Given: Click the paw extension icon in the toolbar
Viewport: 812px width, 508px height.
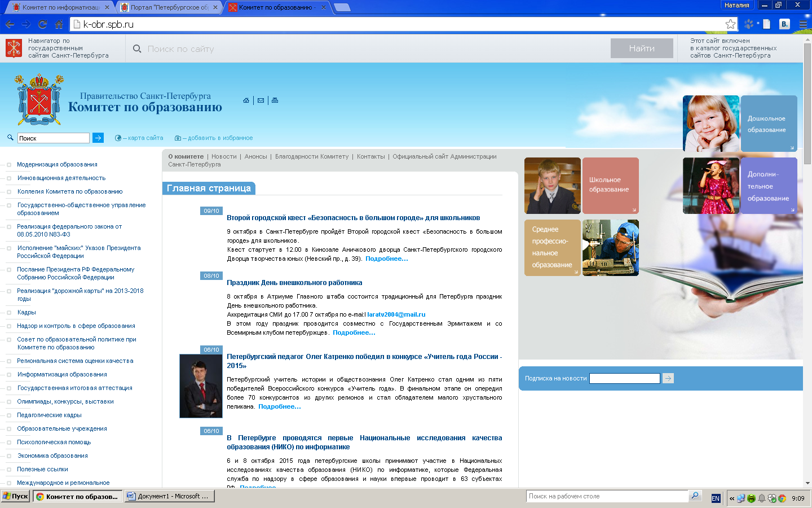Looking at the screenshot, I should point(749,24).
